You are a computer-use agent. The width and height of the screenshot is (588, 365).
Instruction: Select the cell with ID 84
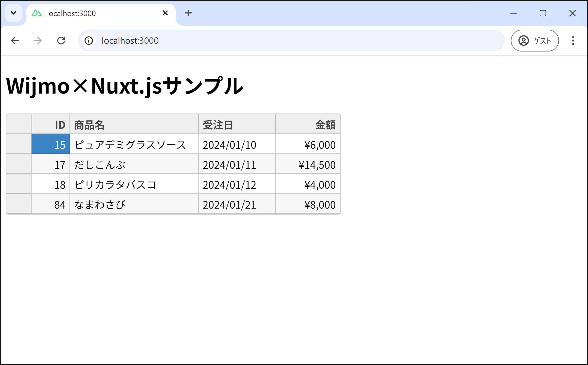click(50, 204)
